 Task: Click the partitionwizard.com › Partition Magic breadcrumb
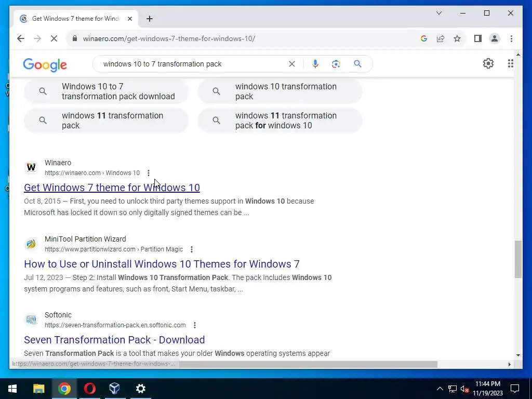[114, 249]
